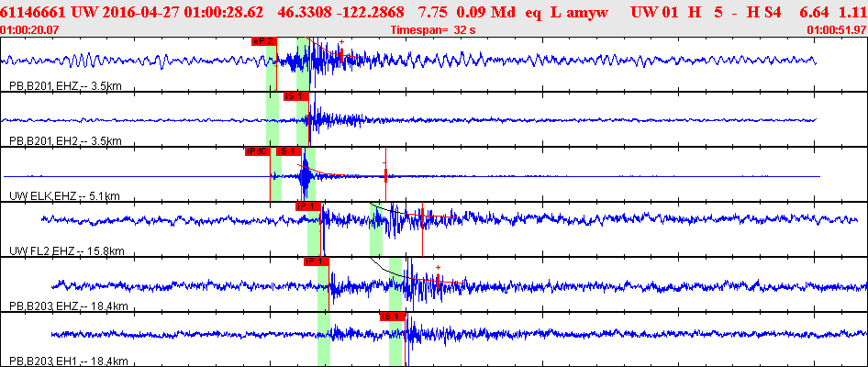Image resolution: width=868 pixels, height=367 pixels.
Task: Select the UW.FL2.EHZ 15.8km channel label
Action: [x=67, y=251]
